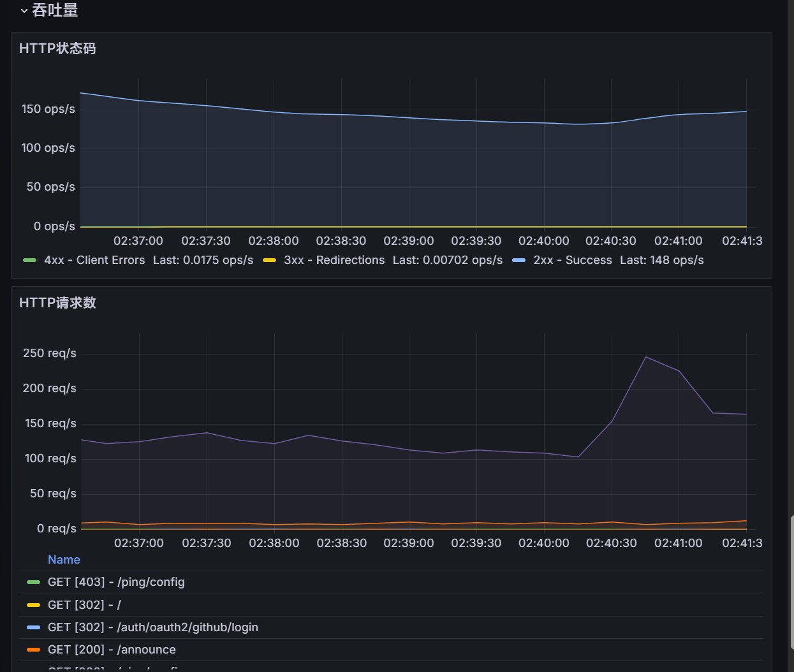
Task: Click the 吞吐量 row title text
Action: click(55, 11)
